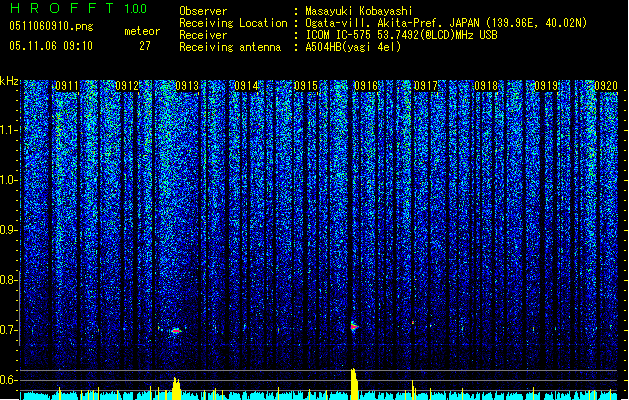Image resolution: width=629 pixels, height=400 pixels.
Task: Click the 0913 time marker
Action: pos(187,86)
